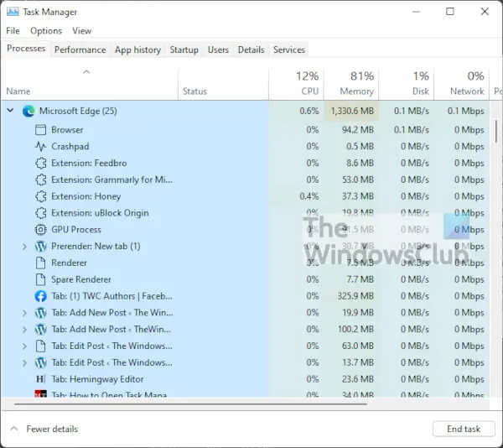Click the Renderer page icon
Viewport: 503px width, 448px height.
coord(40,263)
